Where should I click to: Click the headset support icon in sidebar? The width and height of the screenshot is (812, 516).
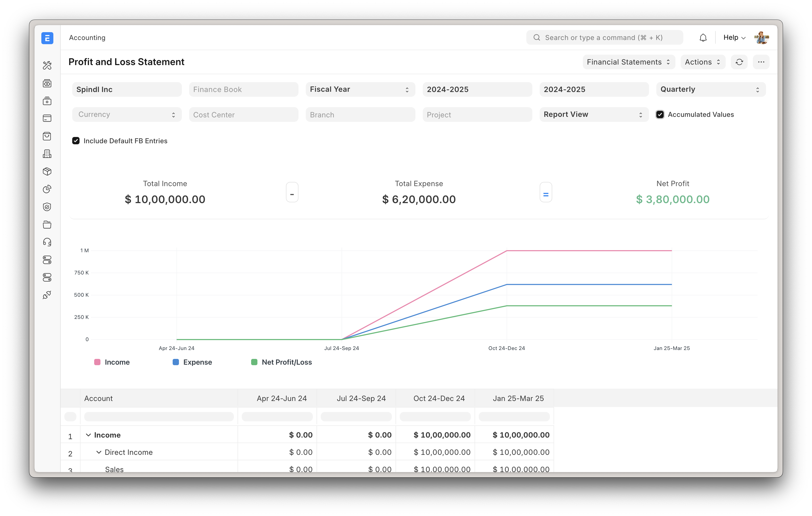47,242
